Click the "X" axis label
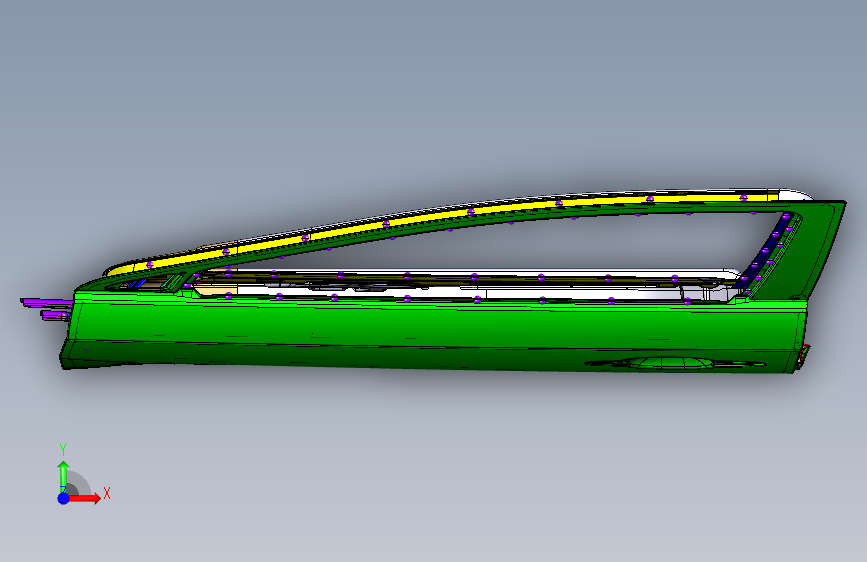Screen dimensions: 867x562 (107, 493)
